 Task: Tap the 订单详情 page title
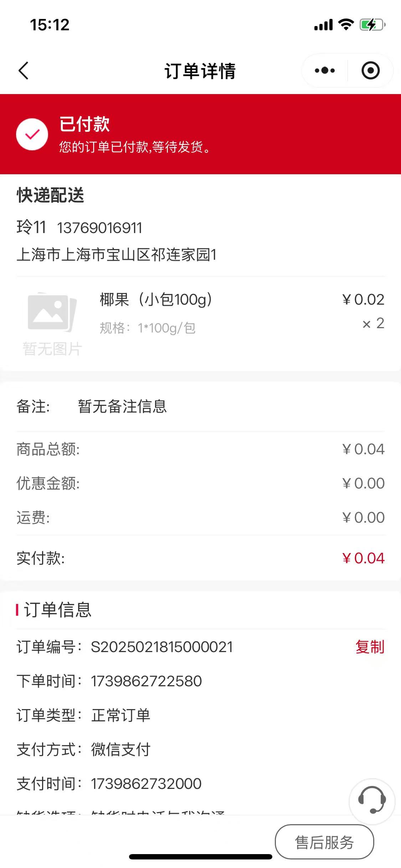[x=200, y=71]
